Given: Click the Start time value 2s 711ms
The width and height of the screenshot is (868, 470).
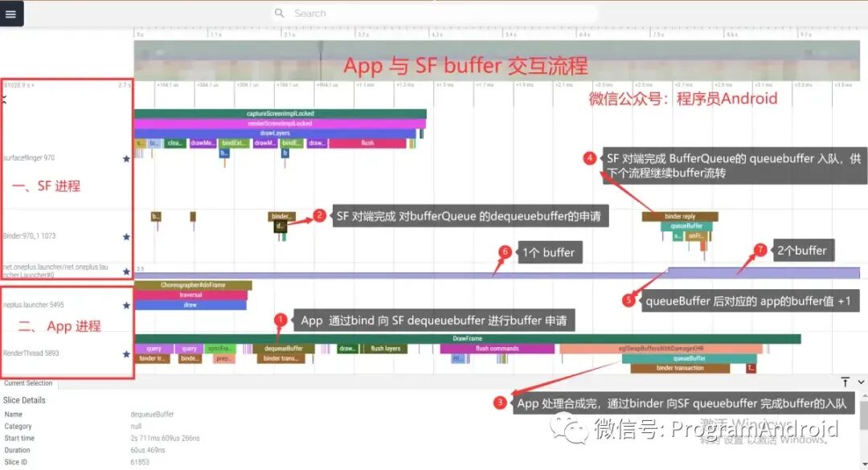Looking at the screenshot, I should [165, 439].
